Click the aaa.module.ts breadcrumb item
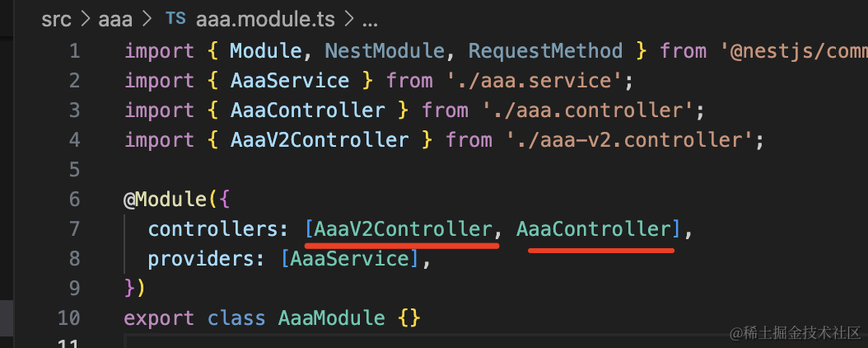The height and width of the screenshot is (348, 868). [x=263, y=18]
